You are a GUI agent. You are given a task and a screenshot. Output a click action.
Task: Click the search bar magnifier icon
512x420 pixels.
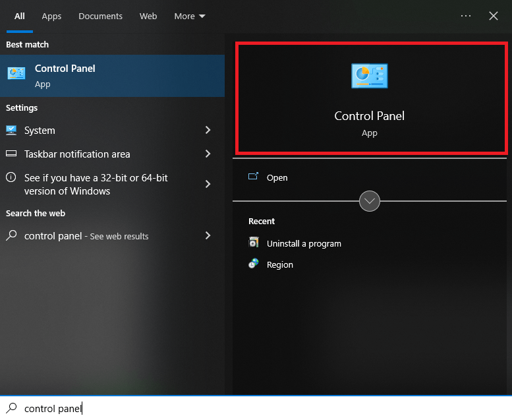point(11,408)
